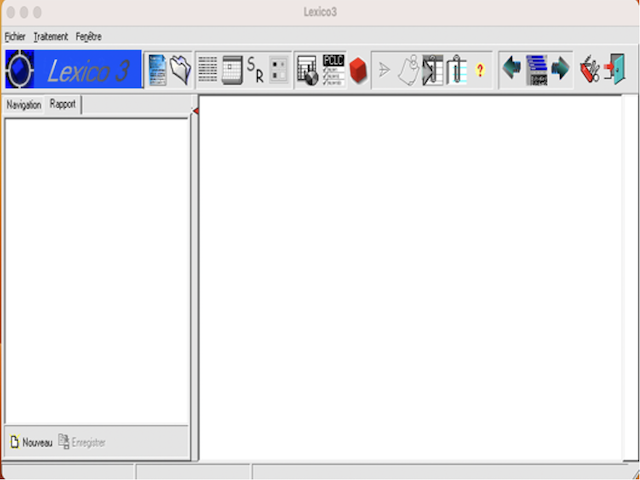Screen dimensions: 640x480
Task: Click the pinned paper note icon
Action: coord(409,70)
